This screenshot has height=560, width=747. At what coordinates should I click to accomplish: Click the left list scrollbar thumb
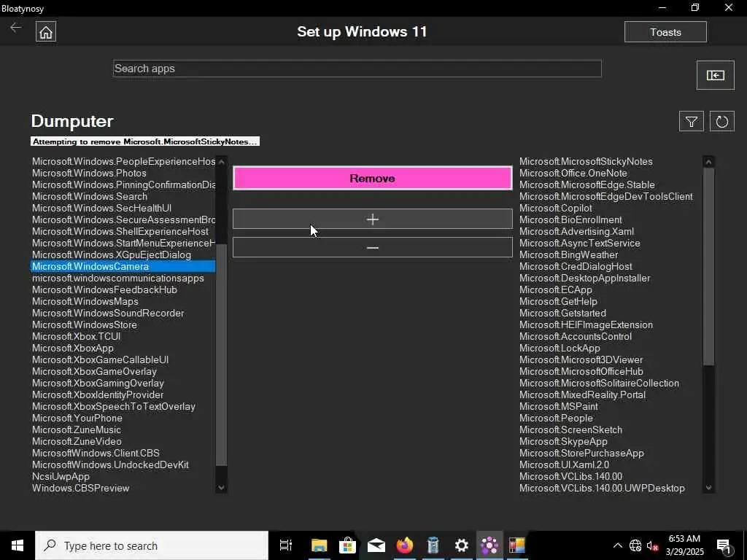coord(221,355)
